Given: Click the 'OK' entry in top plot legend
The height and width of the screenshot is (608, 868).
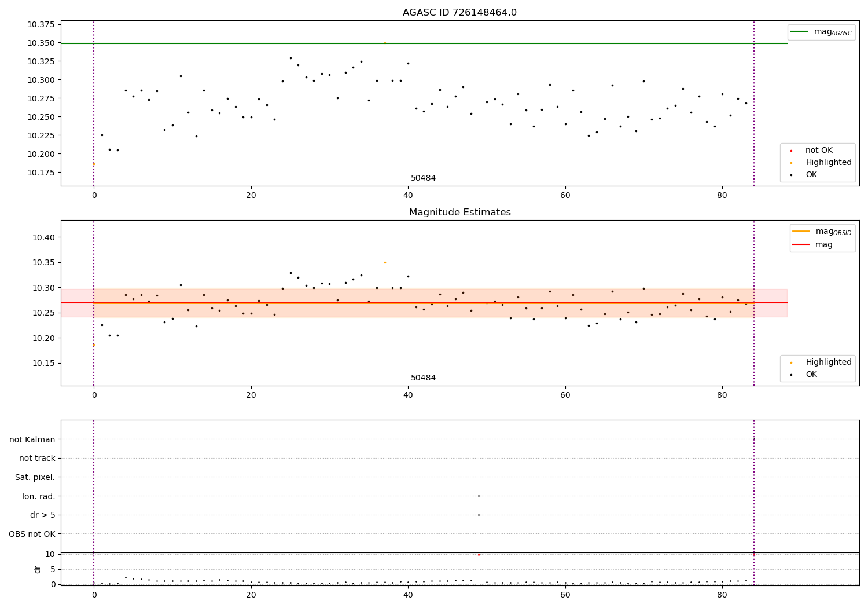Looking at the screenshot, I should [x=811, y=175].
